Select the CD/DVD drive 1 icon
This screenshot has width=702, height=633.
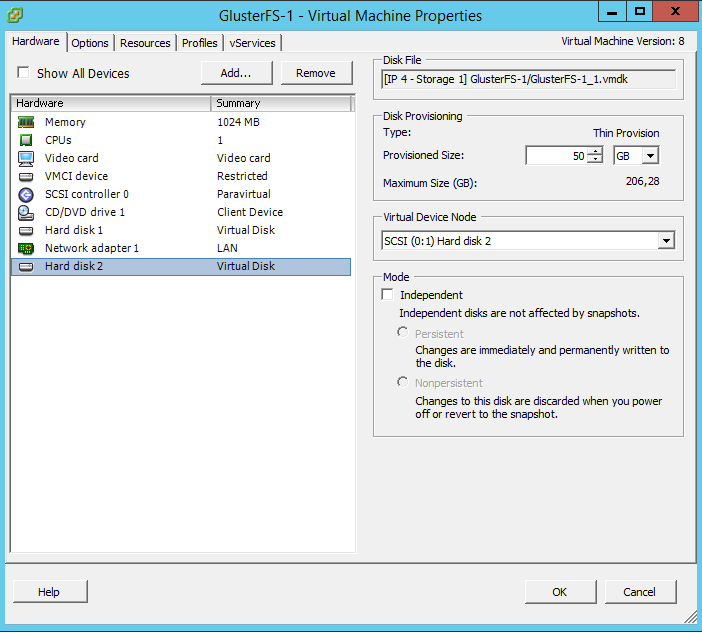pos(26,213)
